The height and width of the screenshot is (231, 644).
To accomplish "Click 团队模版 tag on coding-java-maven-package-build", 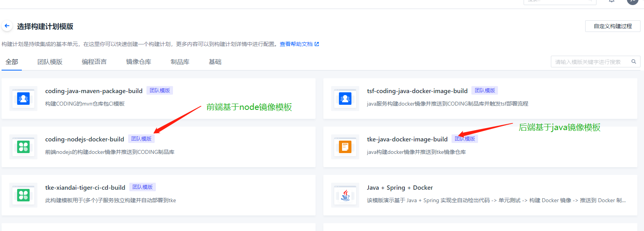I will (160, 90).
